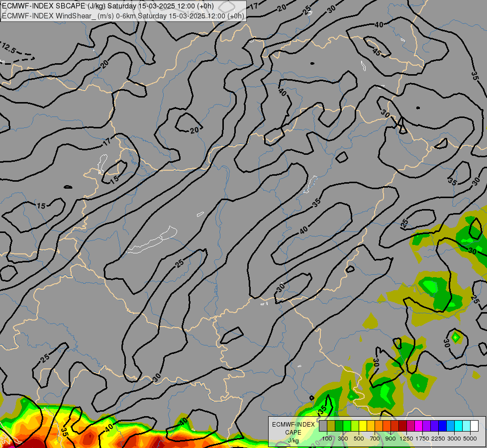Click the CAPE label in the legend

point(293,433)
